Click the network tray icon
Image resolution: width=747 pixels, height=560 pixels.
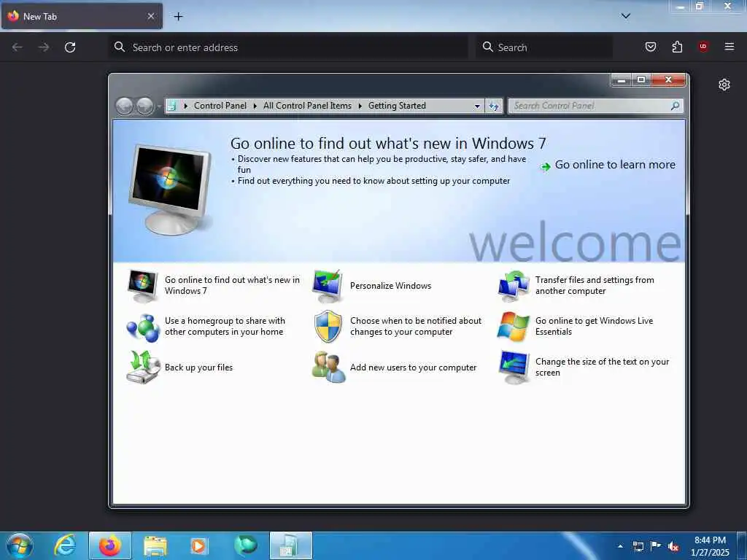click(638, 546)
